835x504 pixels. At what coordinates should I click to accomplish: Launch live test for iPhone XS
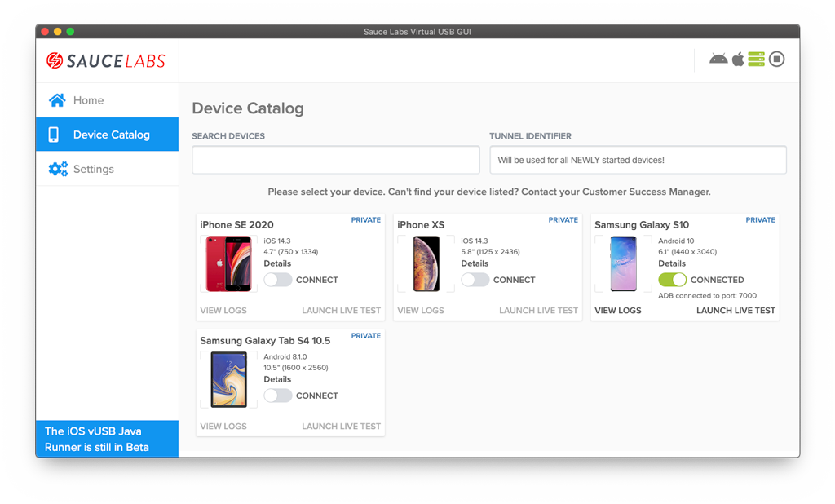538,310
